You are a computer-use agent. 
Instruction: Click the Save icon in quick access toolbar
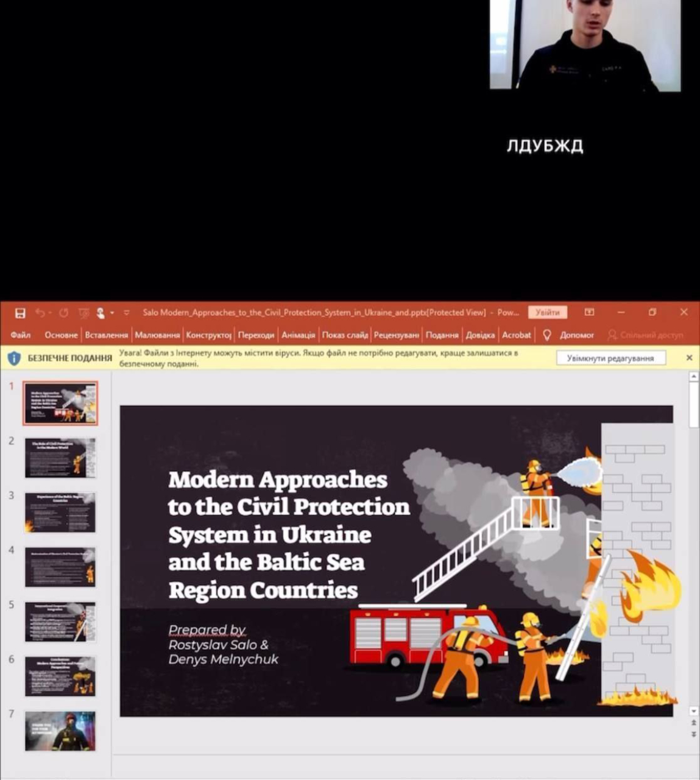pyautogui.click(x=20, y=313)
